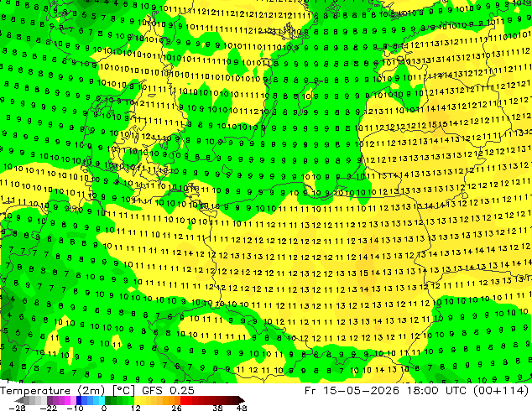Click the '48' color scale label
532x411 pixels.
242,408
